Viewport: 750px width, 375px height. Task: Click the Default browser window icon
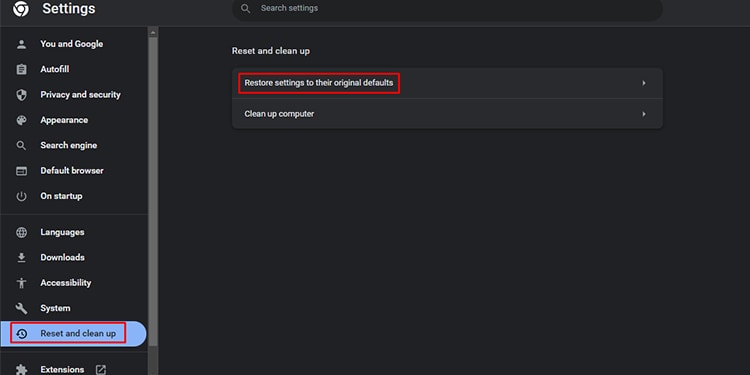pos(21,171)
